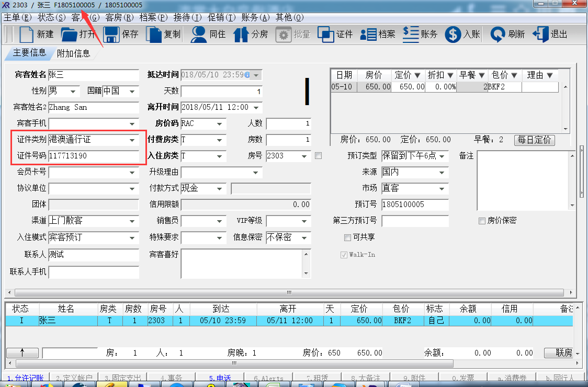
Task: Open the VIP等级 dropdown
Action: [x=304, y=221]
